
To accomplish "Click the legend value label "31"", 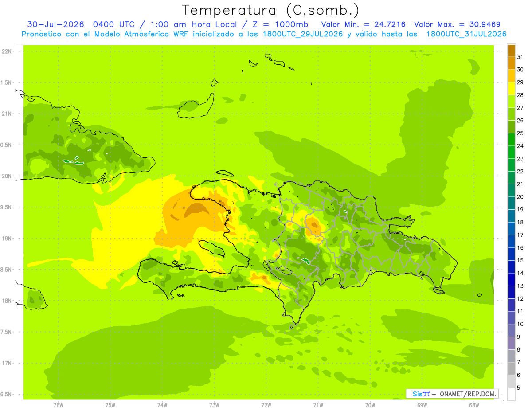I will coord(520,57).
